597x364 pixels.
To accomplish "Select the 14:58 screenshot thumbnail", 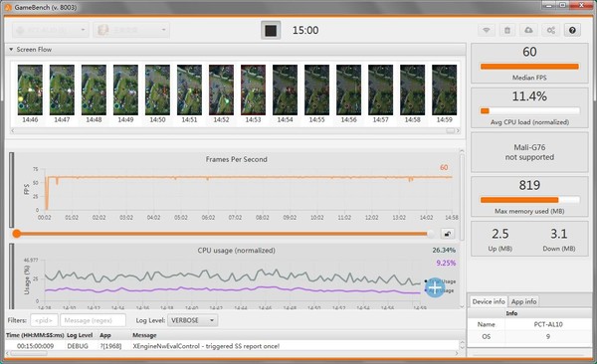I will coord(412,91).
